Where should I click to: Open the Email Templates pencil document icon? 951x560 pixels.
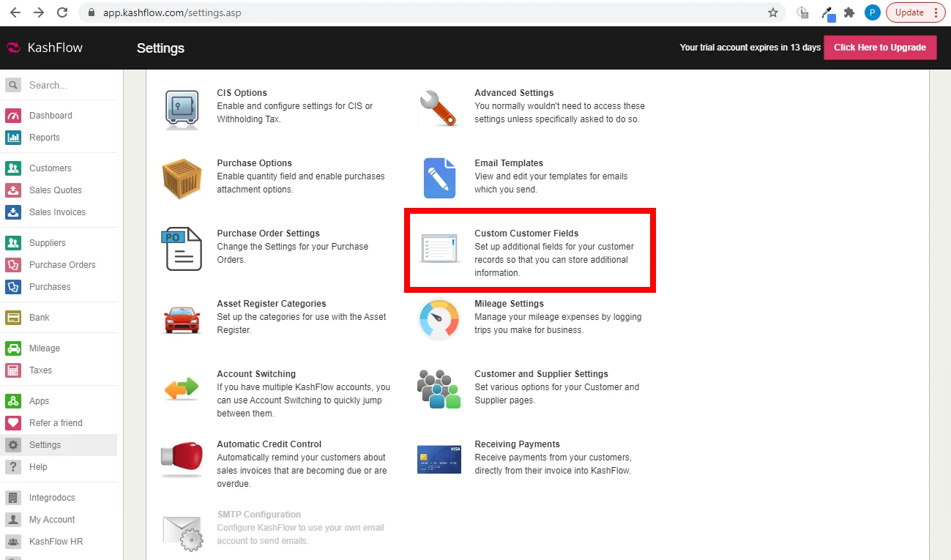439,179
